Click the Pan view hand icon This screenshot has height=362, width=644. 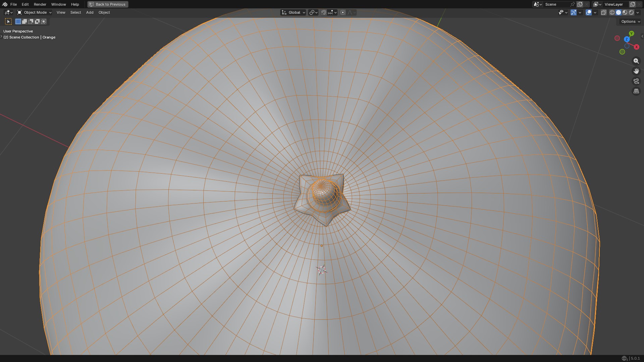(x=636, y=71)
